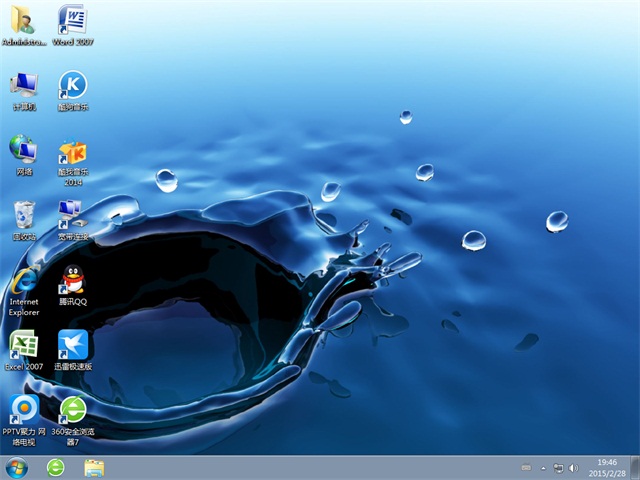Open Windows Explorer from the taskbar
Screen dimensions: 640x480
[94, 467]
